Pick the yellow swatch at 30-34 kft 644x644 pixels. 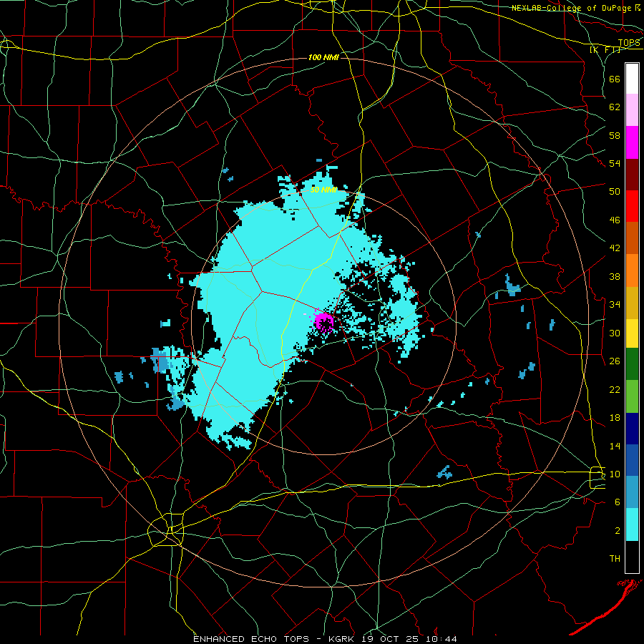point(632,333)
